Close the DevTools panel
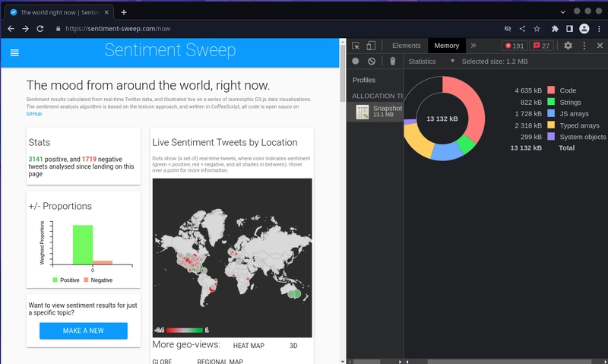This screenshot has height=364, width=608. point(600,46)
